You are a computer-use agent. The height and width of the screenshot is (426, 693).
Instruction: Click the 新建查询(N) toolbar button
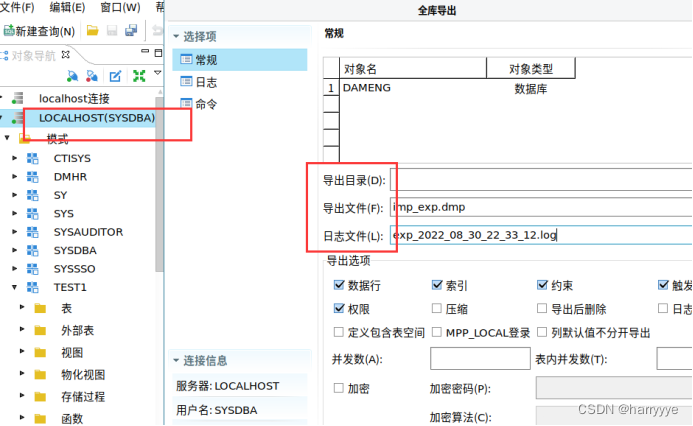click(x=39, y=31)
